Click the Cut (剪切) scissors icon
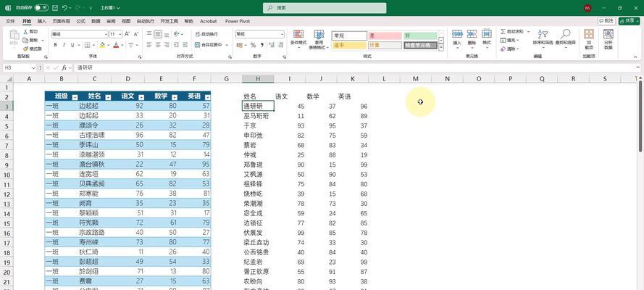Viewport: 644px width, 290px height. click(25, 32)
